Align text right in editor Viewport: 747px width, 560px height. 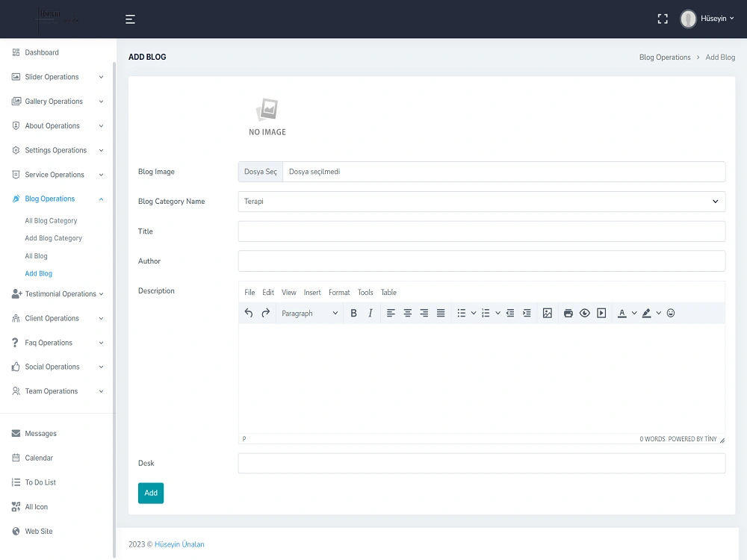pyautogui.click(x=424, y=313)
